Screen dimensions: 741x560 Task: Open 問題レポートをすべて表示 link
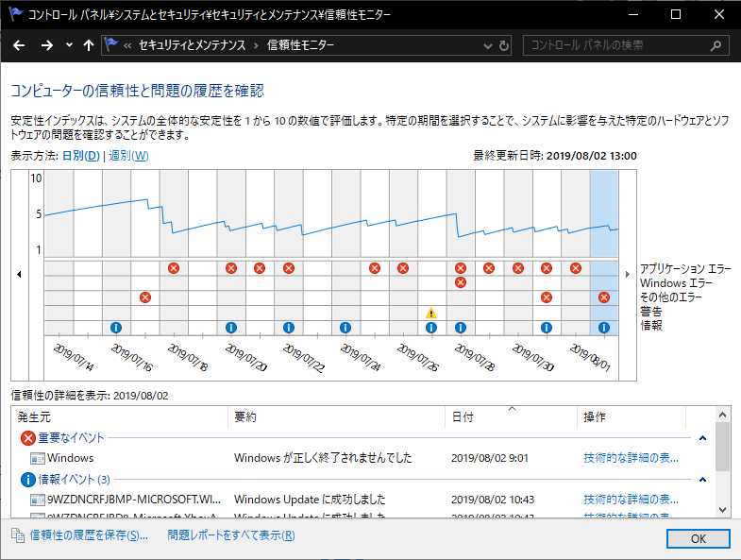click(x=231, y=535)
